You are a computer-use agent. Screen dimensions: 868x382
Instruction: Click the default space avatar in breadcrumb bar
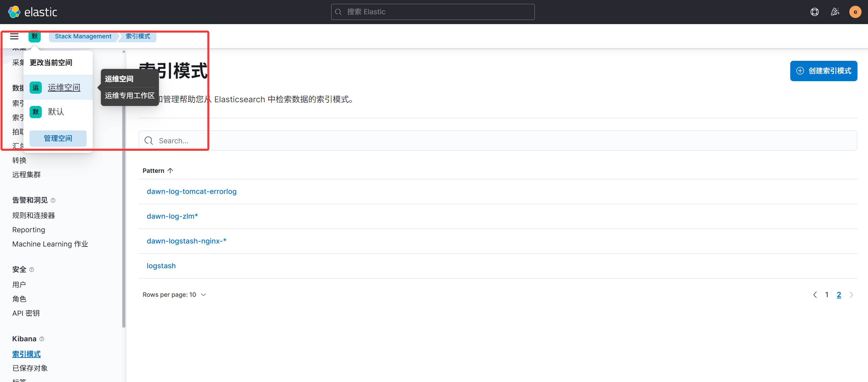pos(35,36)
